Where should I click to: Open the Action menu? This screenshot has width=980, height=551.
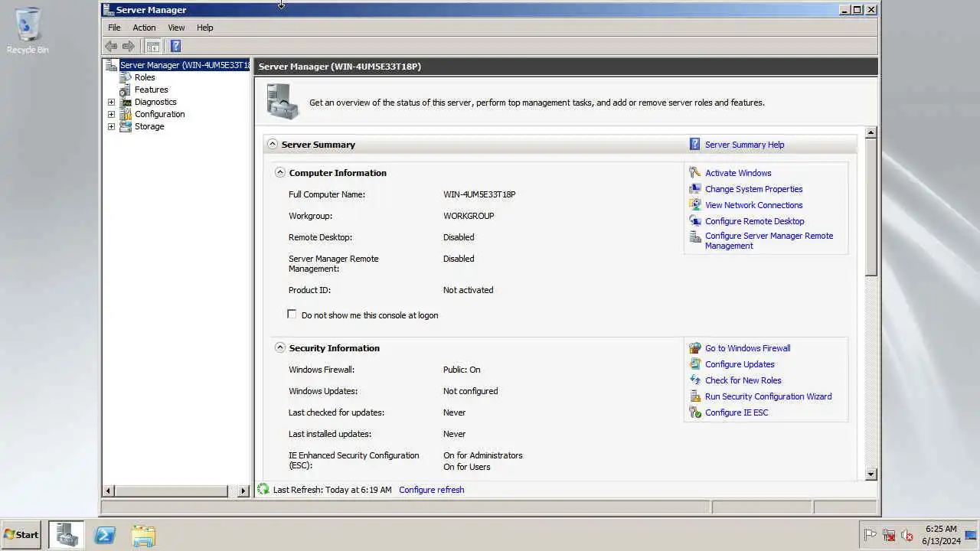144,28
